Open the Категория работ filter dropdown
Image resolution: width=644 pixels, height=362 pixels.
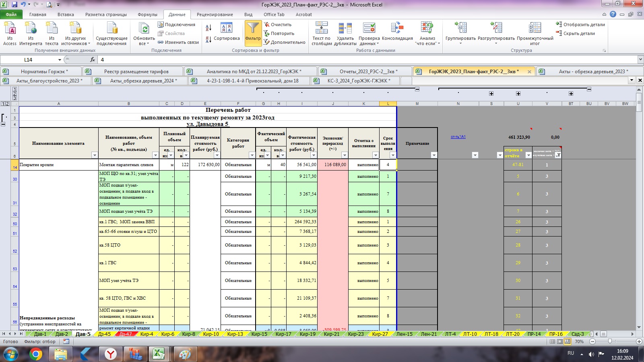(x=252, y=155)
